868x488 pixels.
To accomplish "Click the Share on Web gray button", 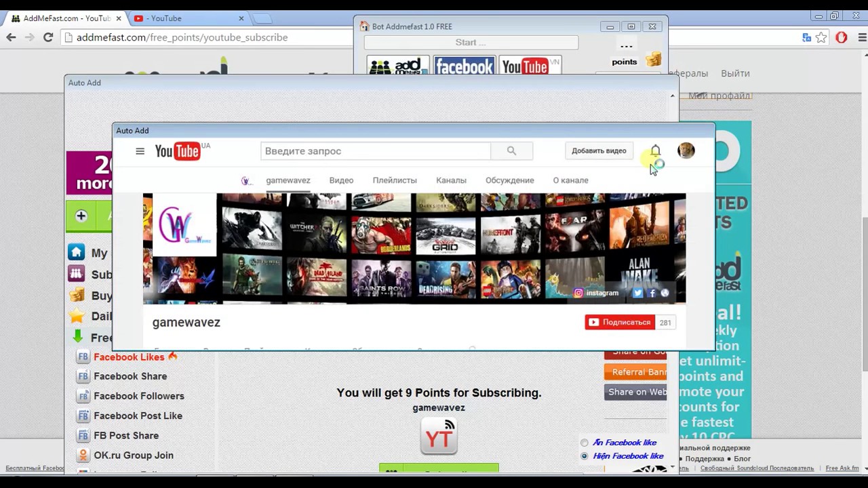I will point(635,392).
